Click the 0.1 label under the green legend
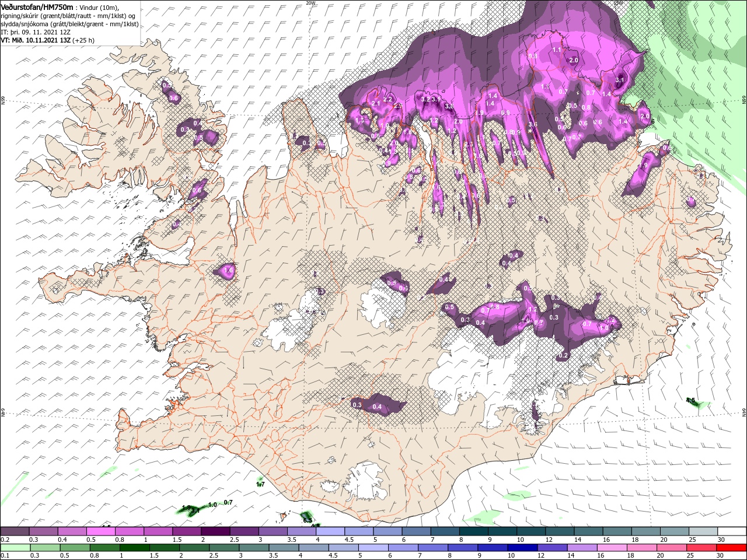 click(x=5, y=556)
